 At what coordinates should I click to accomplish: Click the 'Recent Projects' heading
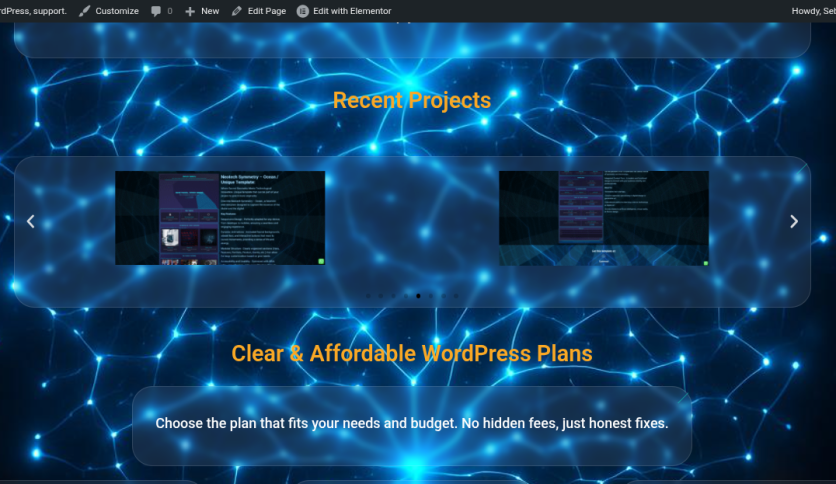(x=412, y=101)
